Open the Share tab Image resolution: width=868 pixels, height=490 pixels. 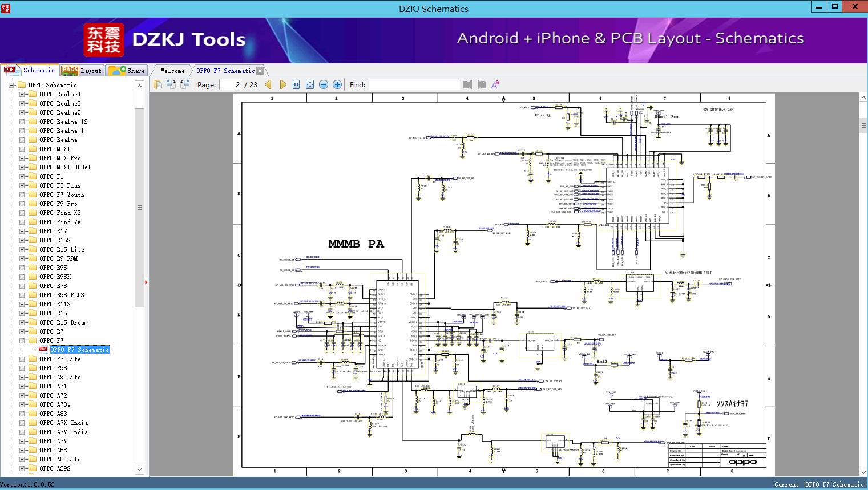127,71
